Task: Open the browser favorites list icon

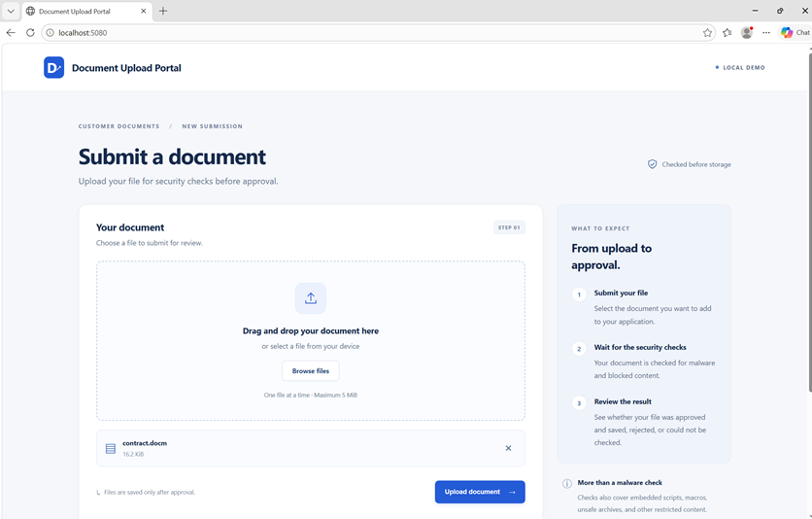Action: tap(727, 33)
